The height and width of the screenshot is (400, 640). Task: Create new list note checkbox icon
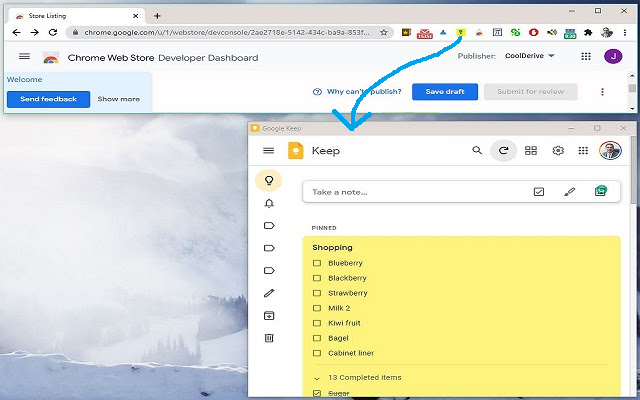coord(539,191)
